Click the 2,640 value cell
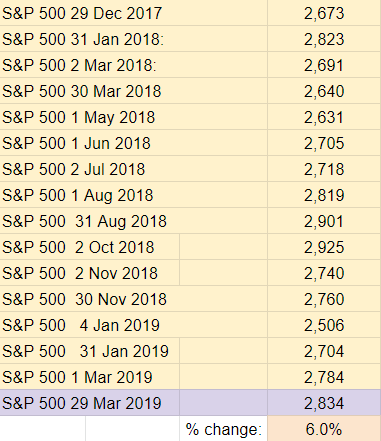This screenshot has height=441, width=381. tap(324, 91)
